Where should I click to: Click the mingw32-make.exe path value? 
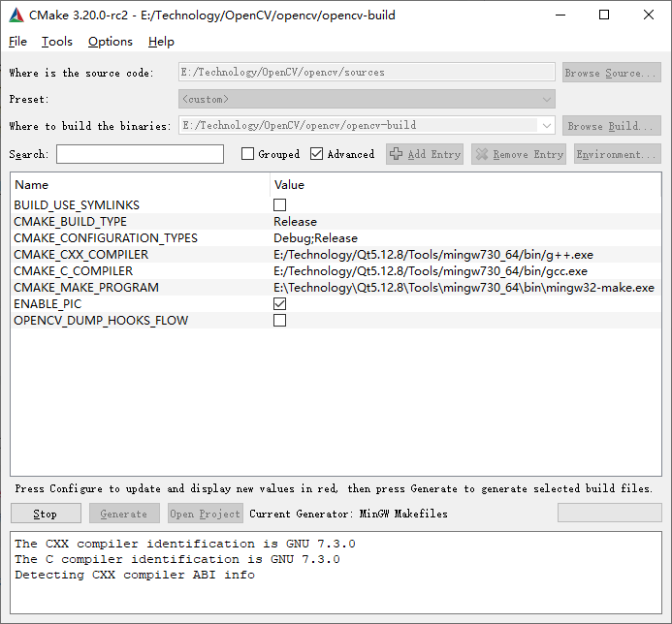pyautogui.click(x=464, y=288)
